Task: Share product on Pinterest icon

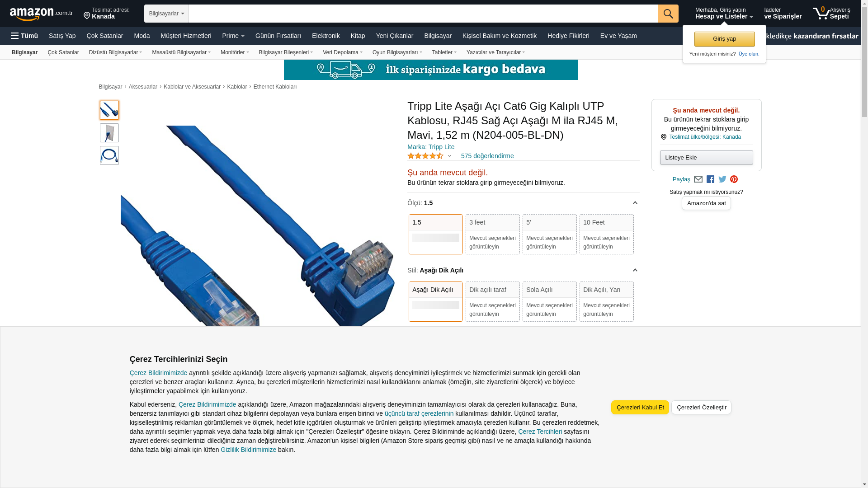Action: pos(734,179)
